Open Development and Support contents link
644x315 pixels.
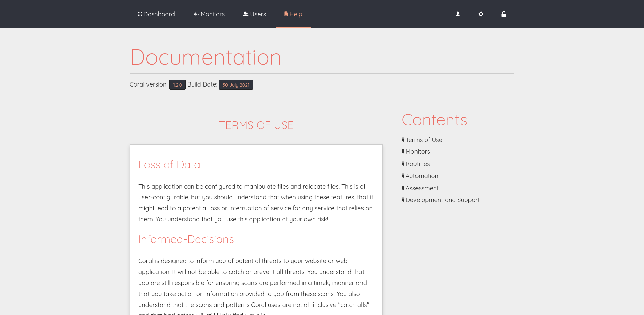pyautogui.click(x=442, y=200)
